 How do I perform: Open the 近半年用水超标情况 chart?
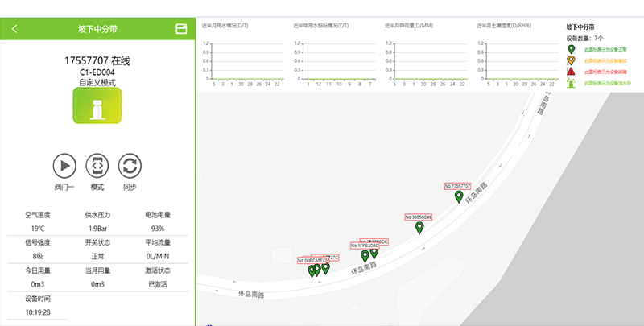334,53
